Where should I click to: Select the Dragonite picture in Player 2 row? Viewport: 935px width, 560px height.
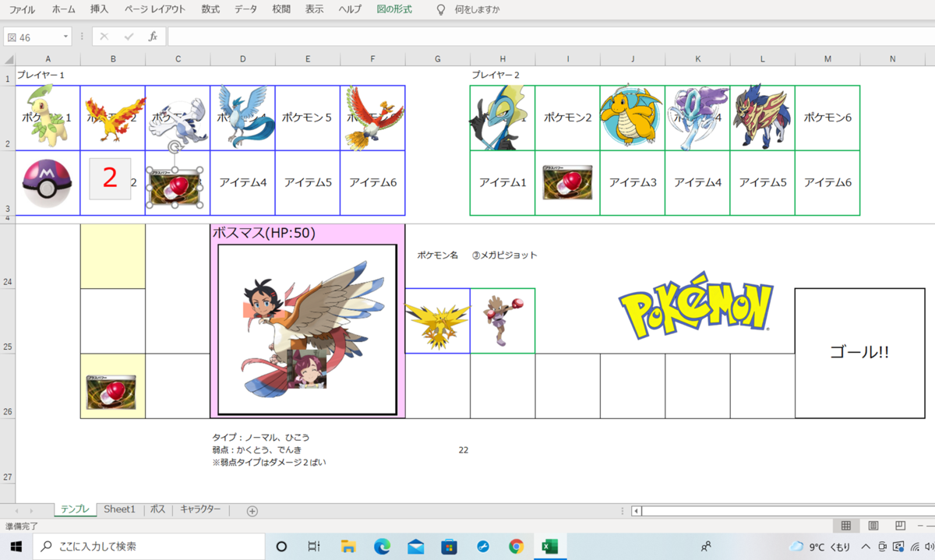click(632, 115)
